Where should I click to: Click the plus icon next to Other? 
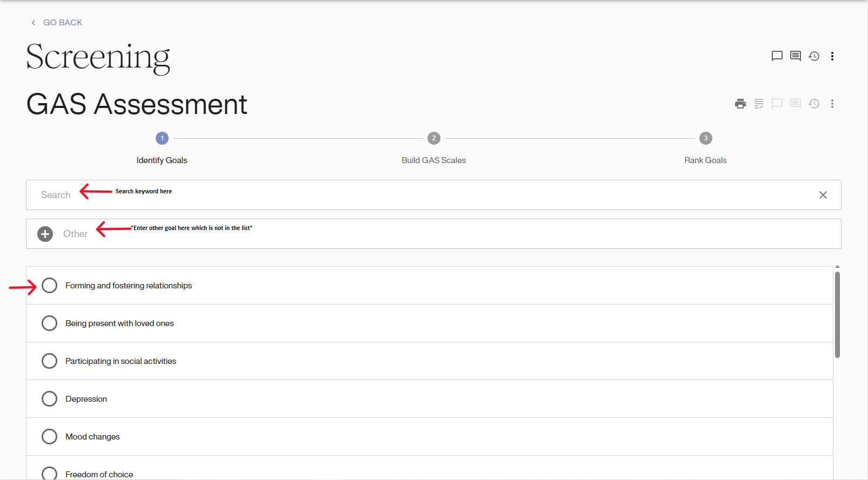pos(45,234)
